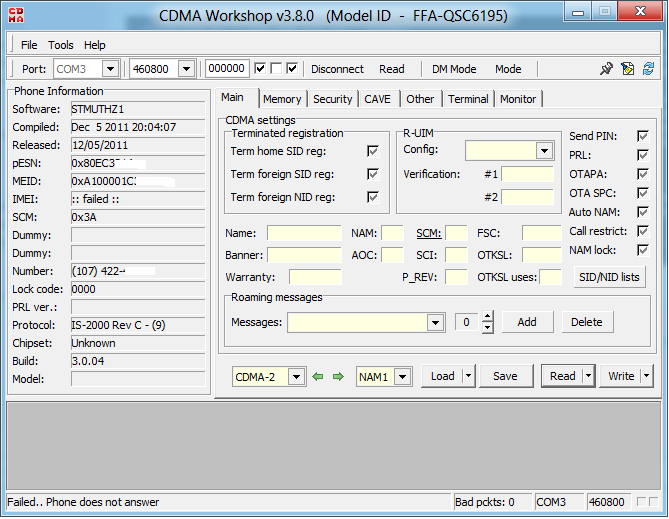The width and height of the screenshot is (669, 519).
Task: Switch to the Monitor tab
Action: click(518, 99)
